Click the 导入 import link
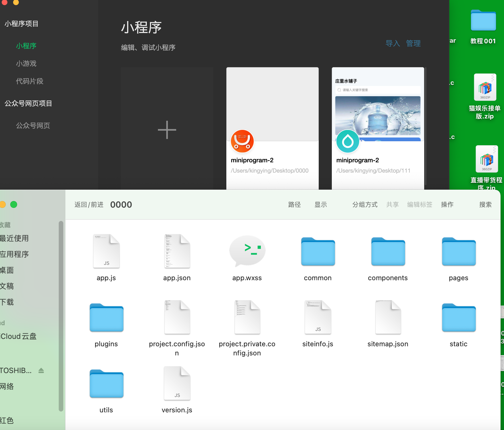Viewport: 504px width, 430px height. click(393, 43)
